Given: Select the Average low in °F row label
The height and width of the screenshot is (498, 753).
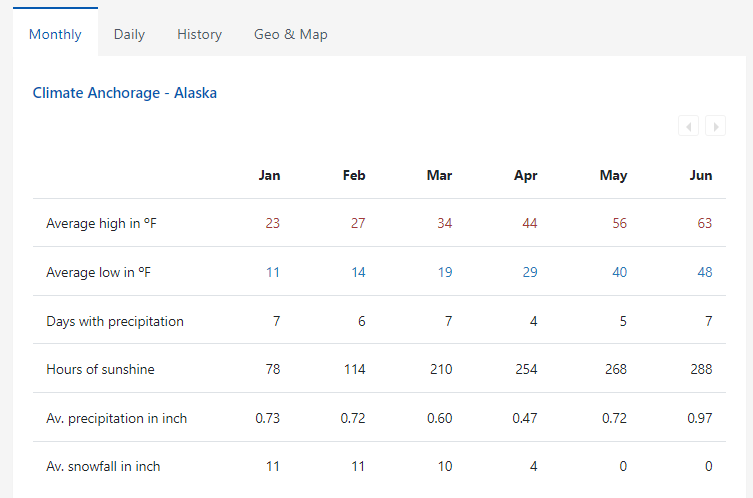Looking at the screenshot, I should tap(99, 272).
